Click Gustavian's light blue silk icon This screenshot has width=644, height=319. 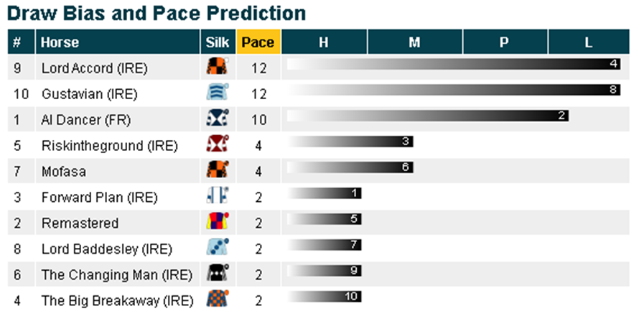(x=218, y=93)
